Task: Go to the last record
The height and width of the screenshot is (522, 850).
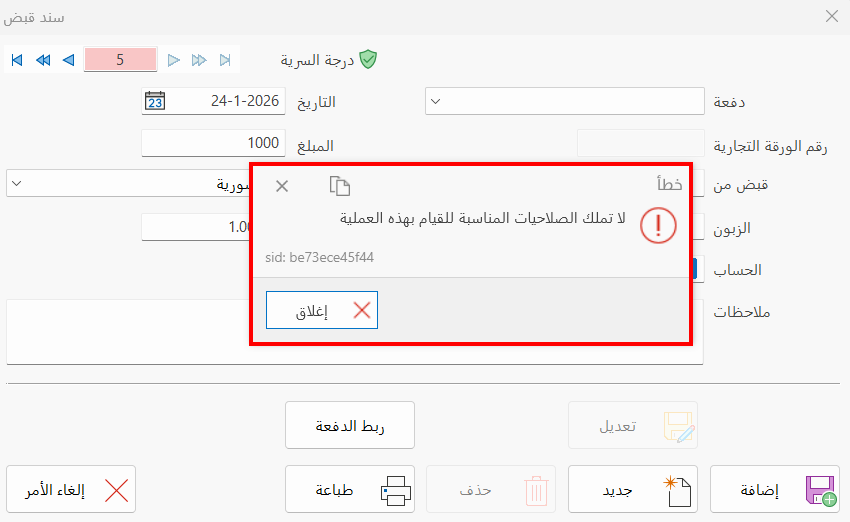Action: coord(225,60)
